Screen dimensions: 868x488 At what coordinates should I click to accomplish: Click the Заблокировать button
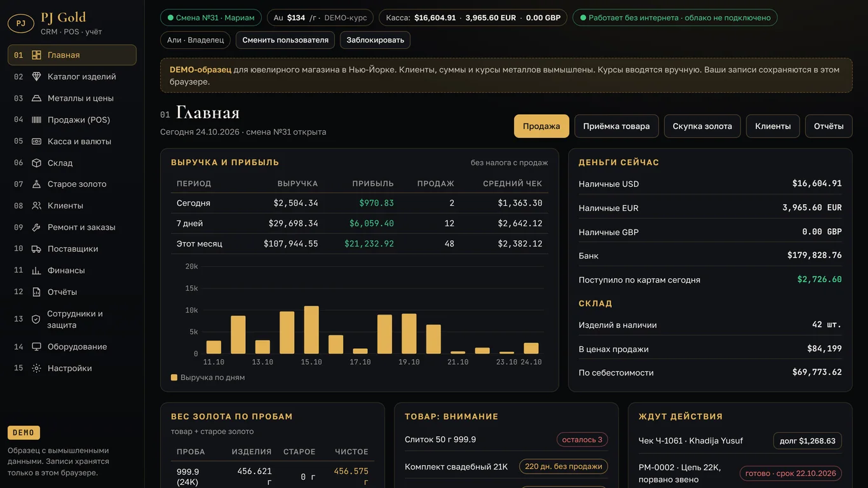pyautogui.click(x=376, y=40)
